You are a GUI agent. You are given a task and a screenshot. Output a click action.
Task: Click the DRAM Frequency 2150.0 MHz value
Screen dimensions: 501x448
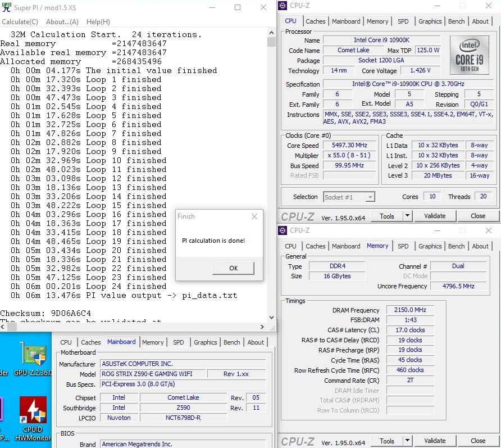[x=410, y=310]
